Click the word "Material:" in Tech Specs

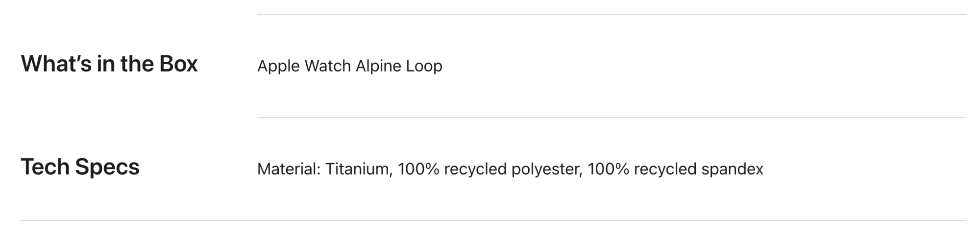click(x=289, y=169)
